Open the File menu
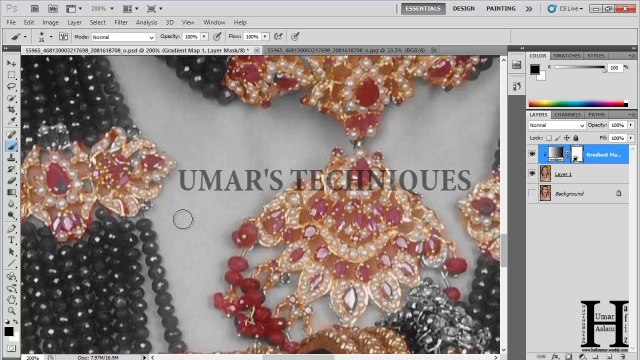Viewport: 640px width, 360px height. pos(11,22)
